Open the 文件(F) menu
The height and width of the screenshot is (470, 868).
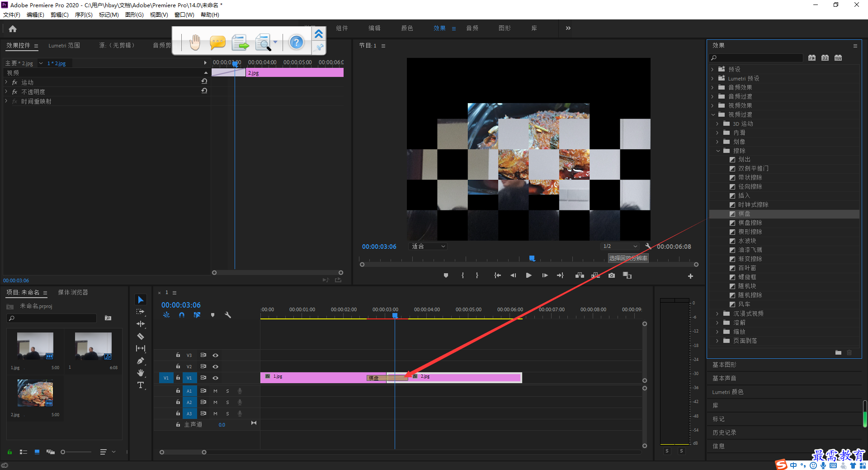(12, 15)
